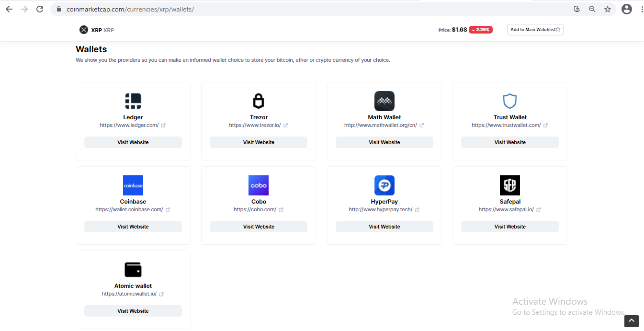
Task: Go back using the browser back arrow
Action: [9, 9]
